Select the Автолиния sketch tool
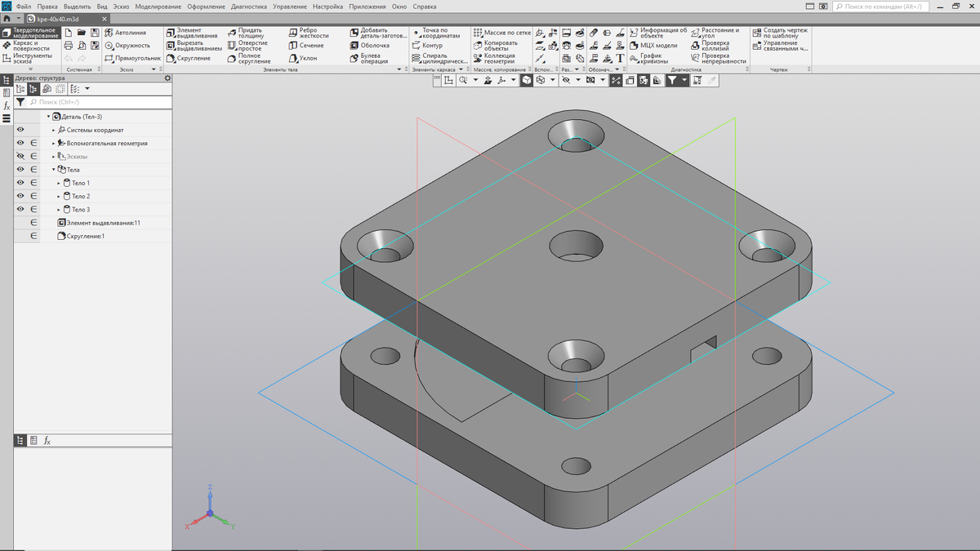Image resolution: width=980 pixels, height=551 pixels. point(126,33)
